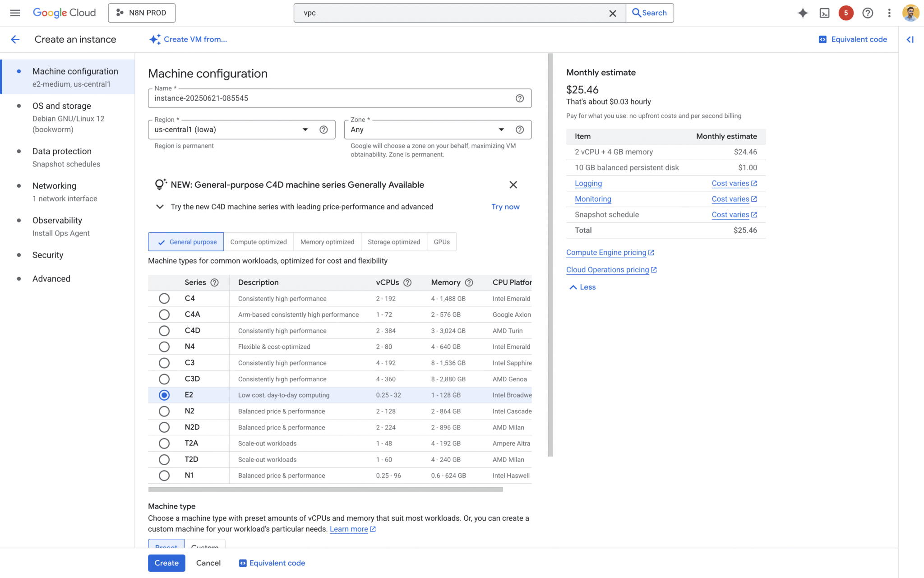Open the Gemini assistant
Image resolution: width=924 pixels, height=578 pixels.
tap(803, 13)
